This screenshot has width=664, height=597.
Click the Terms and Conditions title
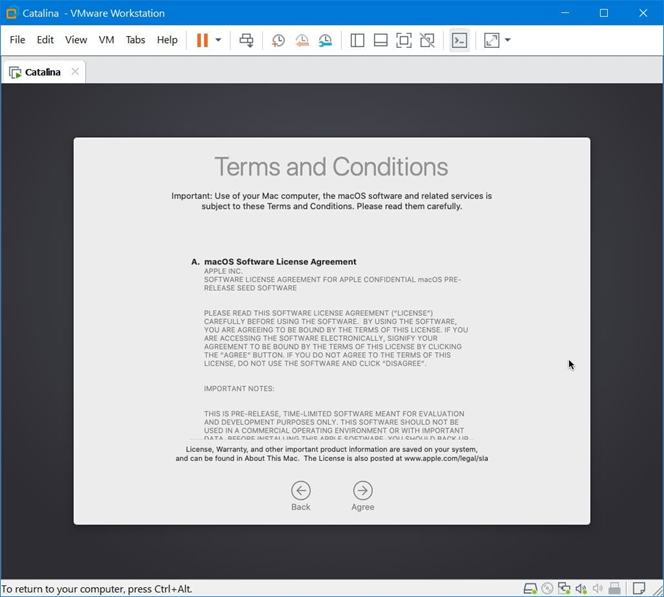pos(331,167)
